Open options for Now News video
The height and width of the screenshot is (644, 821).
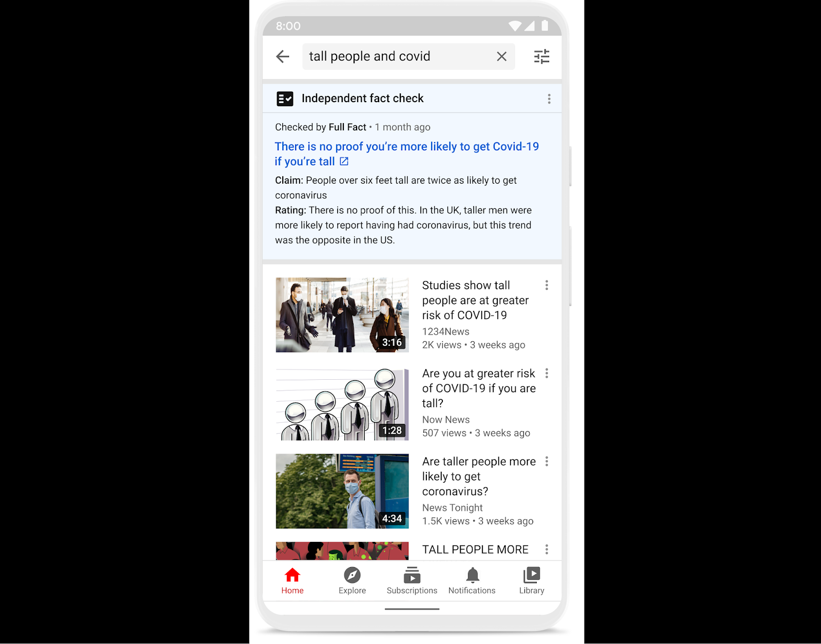click(546, 374)
